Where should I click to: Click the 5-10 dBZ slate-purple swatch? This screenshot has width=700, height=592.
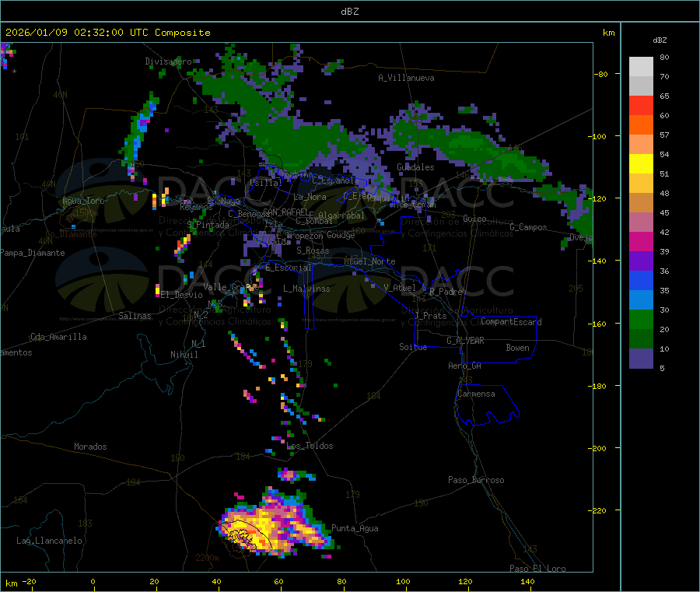click(x=641, y=359)
